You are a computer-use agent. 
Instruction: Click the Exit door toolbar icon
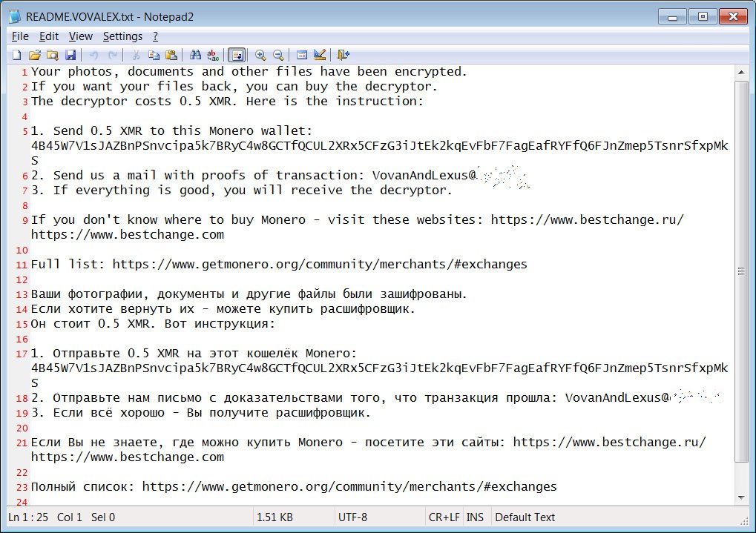343,55
